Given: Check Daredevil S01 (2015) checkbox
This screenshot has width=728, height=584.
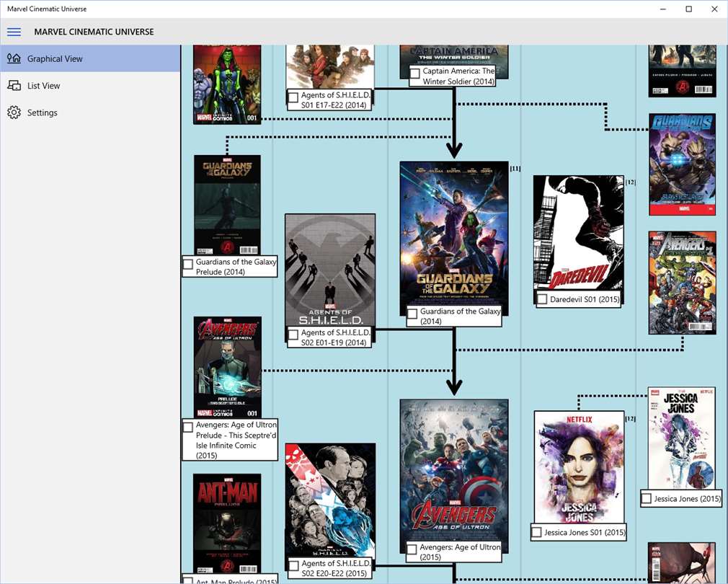Looking at the screenshot, I should pos(542,299).
